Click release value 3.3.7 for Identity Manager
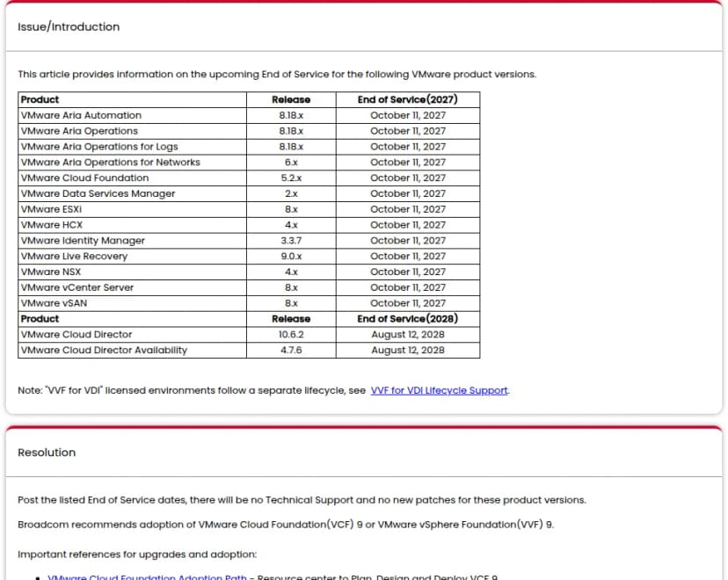 tap(291, 241)
